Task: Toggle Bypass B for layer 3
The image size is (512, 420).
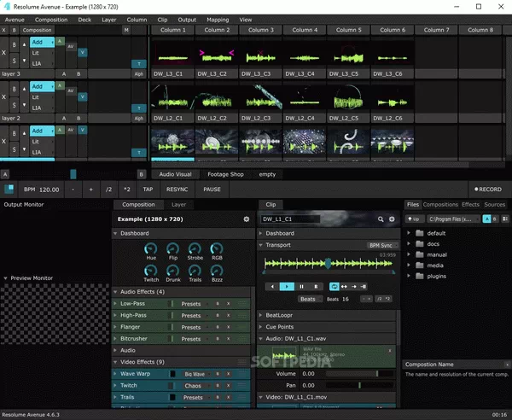Action: [14, 44]
